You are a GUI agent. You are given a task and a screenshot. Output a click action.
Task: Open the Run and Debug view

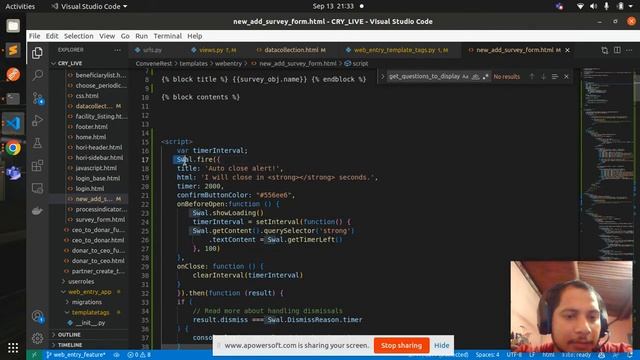[x=37, y=120]
